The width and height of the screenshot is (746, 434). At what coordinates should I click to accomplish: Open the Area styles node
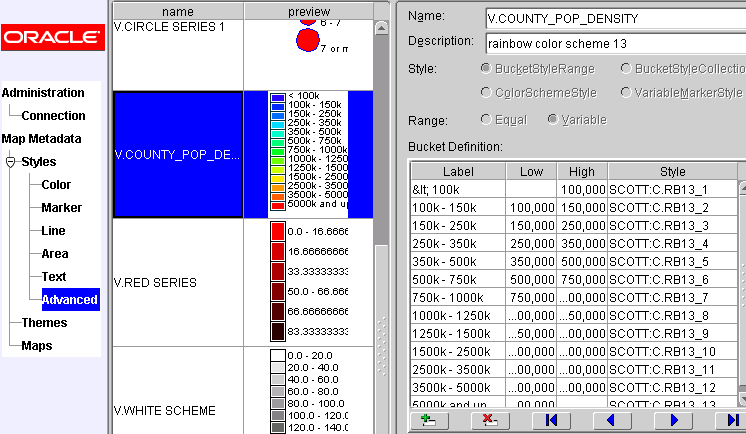point(55,254)
